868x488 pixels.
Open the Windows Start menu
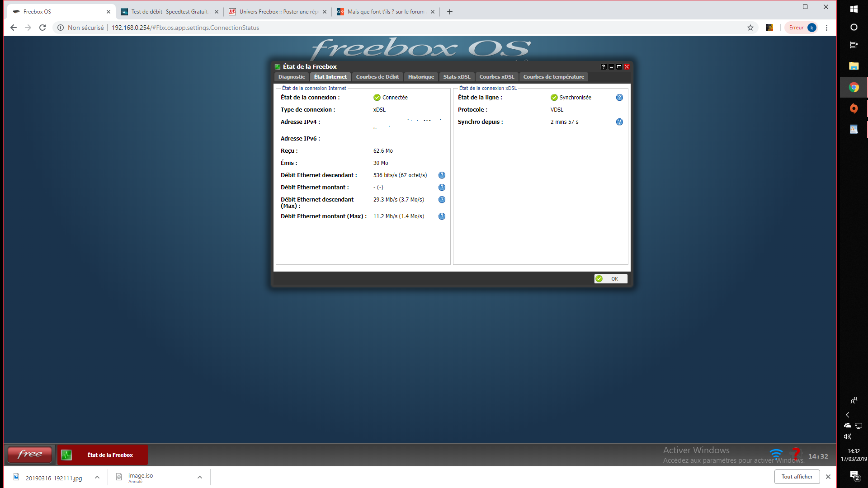point(854,9)
